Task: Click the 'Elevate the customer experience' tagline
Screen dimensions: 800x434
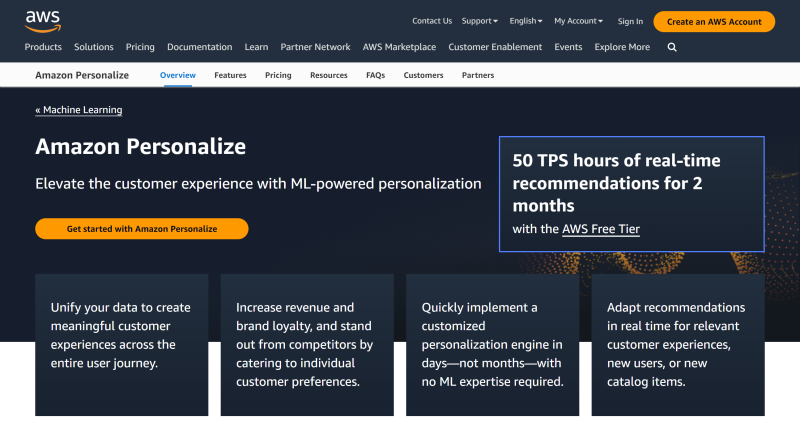Action: click(x=258, y=184)
